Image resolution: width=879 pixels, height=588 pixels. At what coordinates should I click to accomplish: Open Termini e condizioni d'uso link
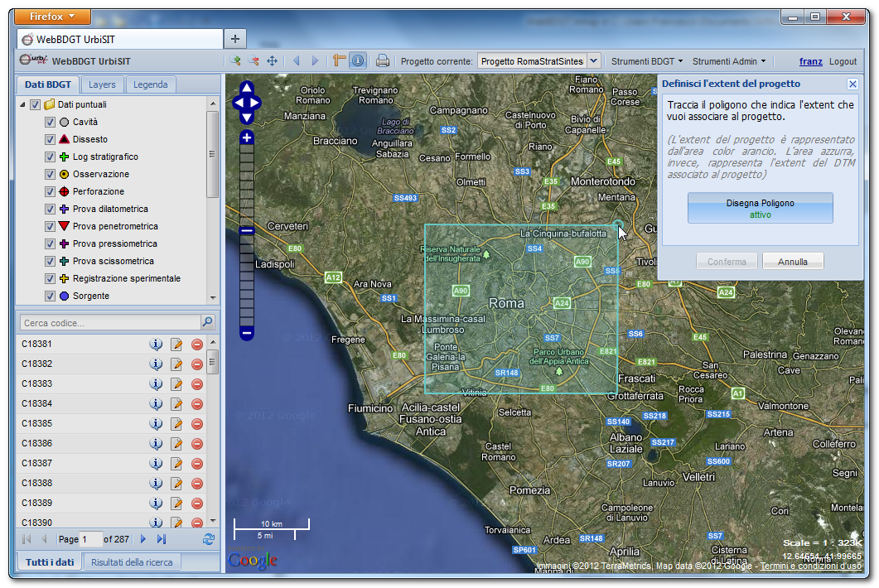click(x=810, y=566)
